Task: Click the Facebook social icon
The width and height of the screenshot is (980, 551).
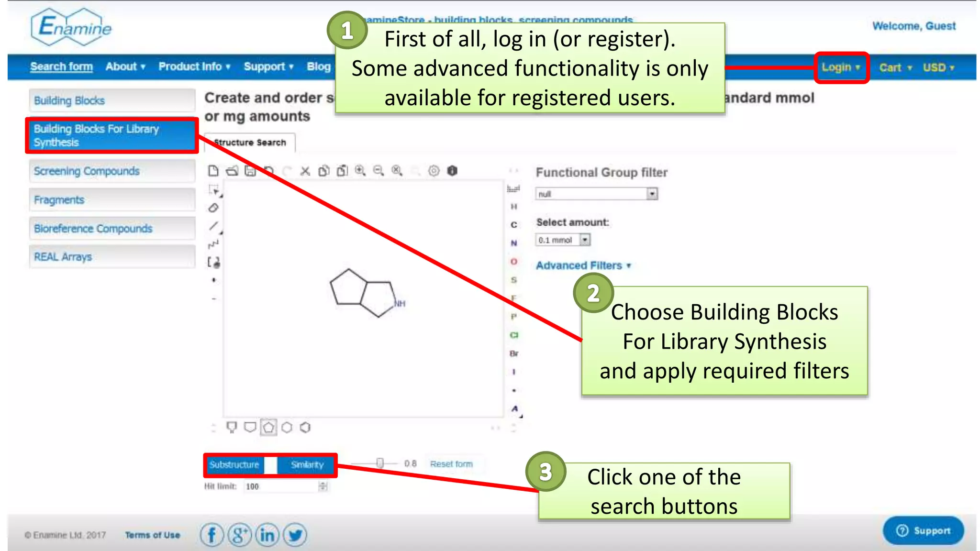Action: point(212,535)
